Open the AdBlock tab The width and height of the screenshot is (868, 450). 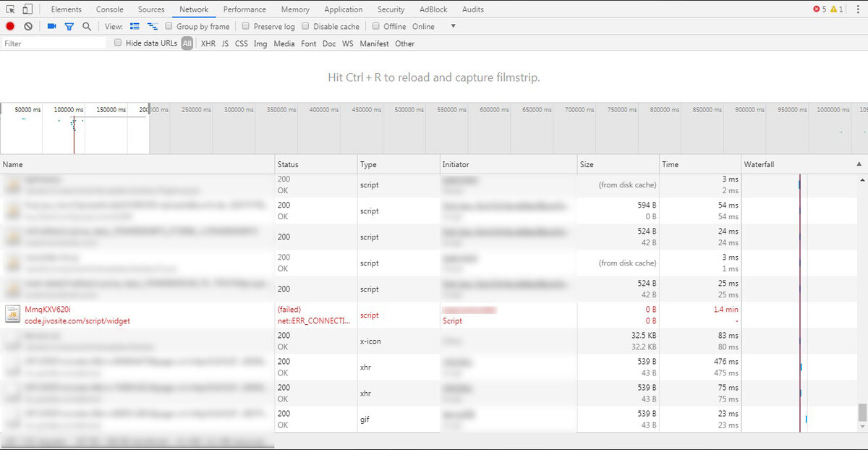click(433, 9)
